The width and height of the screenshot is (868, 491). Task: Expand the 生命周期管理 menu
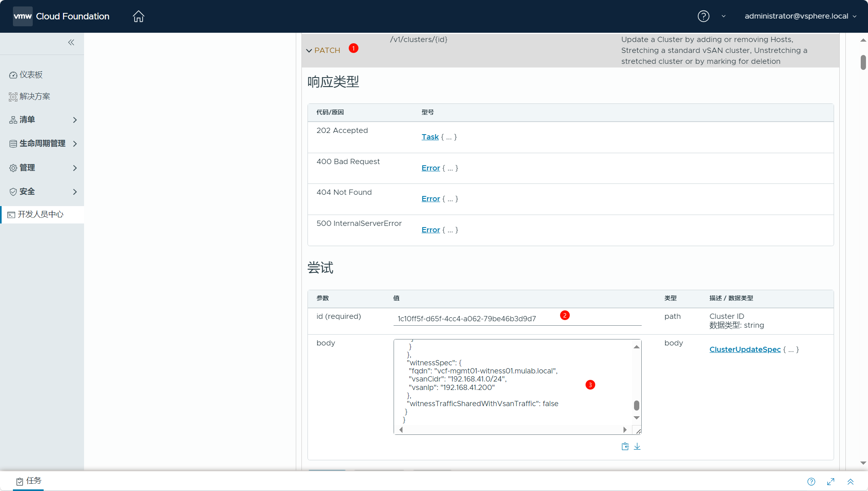click(42, 143)
